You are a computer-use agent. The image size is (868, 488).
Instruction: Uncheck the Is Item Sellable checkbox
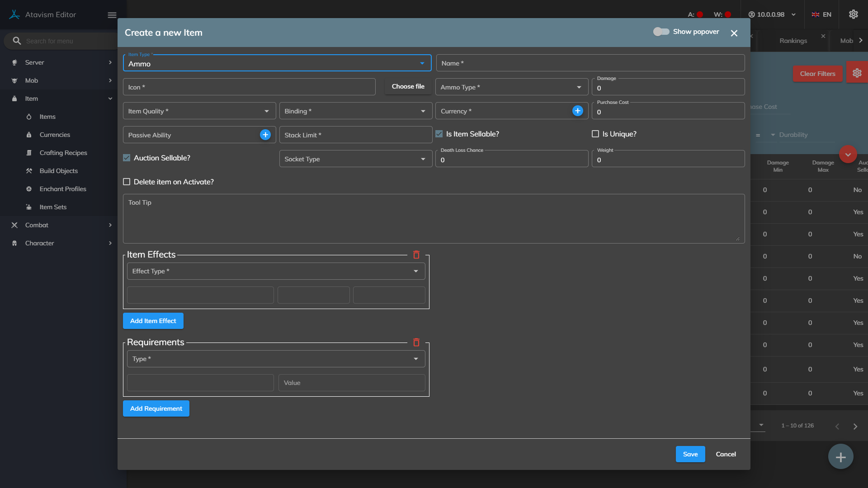(x=439, y=134)
